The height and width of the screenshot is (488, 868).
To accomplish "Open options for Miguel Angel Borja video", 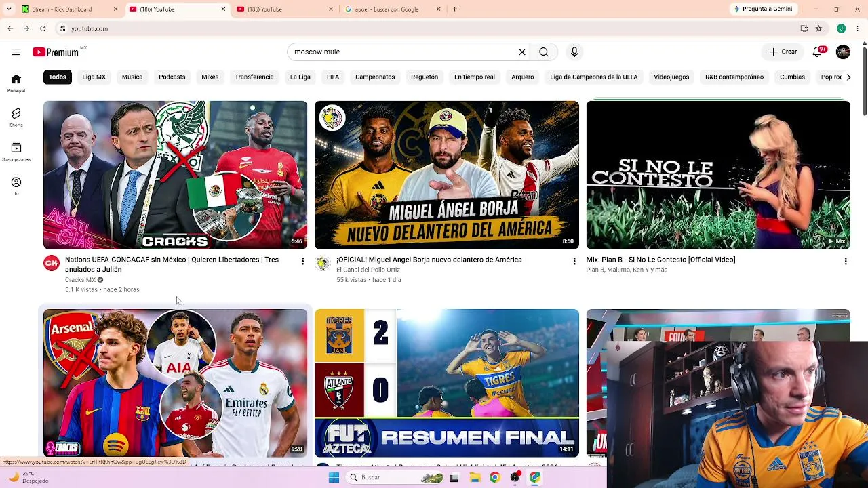I will (x=574, y=261).
